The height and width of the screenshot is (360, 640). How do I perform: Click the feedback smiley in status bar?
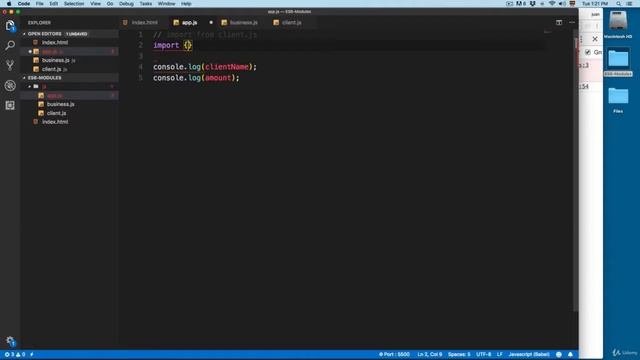559,354
